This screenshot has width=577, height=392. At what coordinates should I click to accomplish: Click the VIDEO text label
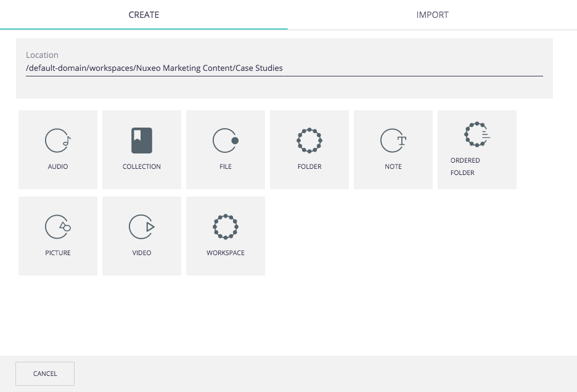click(142, 253)
